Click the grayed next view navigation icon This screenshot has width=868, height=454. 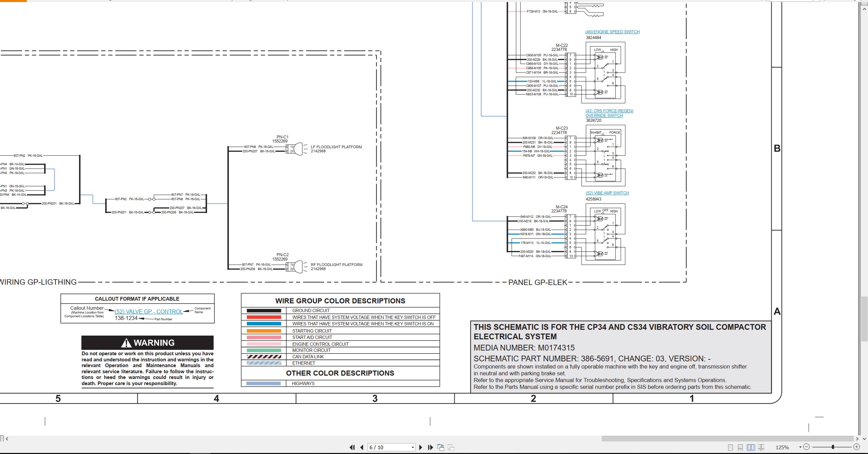(451, 448)
